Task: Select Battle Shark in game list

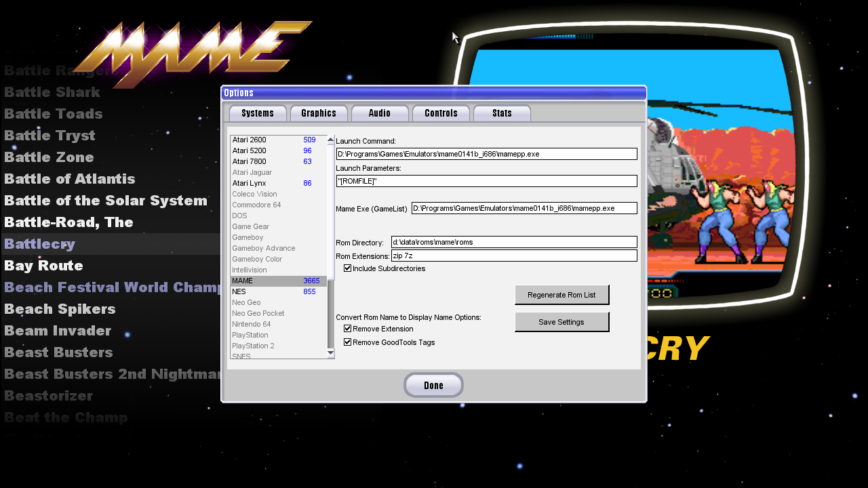Action: (52, 92)
